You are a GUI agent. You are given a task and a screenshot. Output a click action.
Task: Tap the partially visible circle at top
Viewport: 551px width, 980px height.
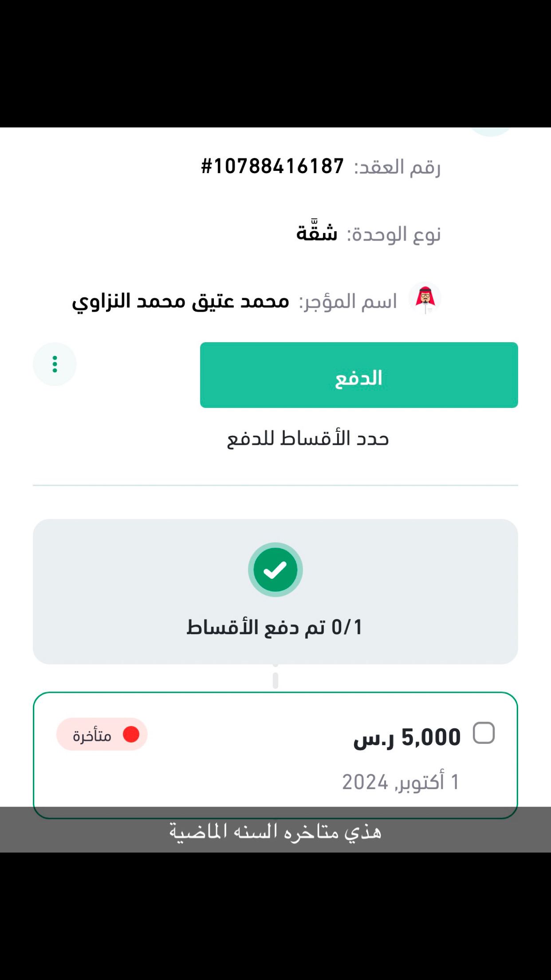491,131
